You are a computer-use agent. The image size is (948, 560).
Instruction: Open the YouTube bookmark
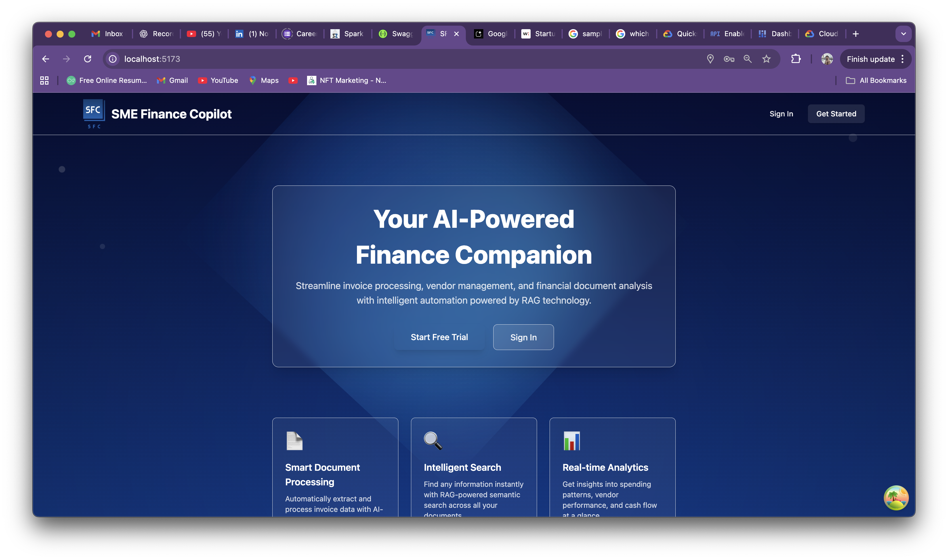(218, 80)
